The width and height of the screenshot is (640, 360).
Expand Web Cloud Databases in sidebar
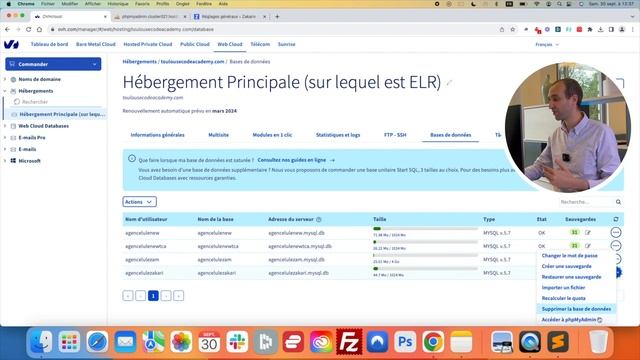[x=5, y=126]
